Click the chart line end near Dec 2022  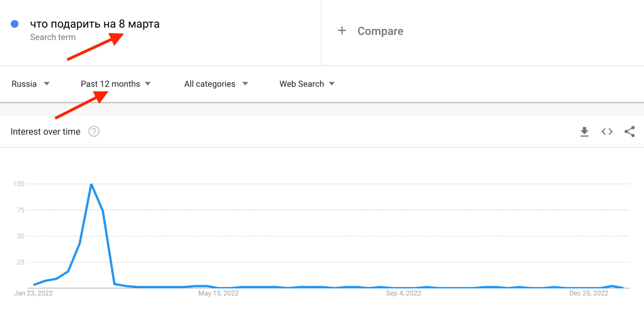coord(623,287)
